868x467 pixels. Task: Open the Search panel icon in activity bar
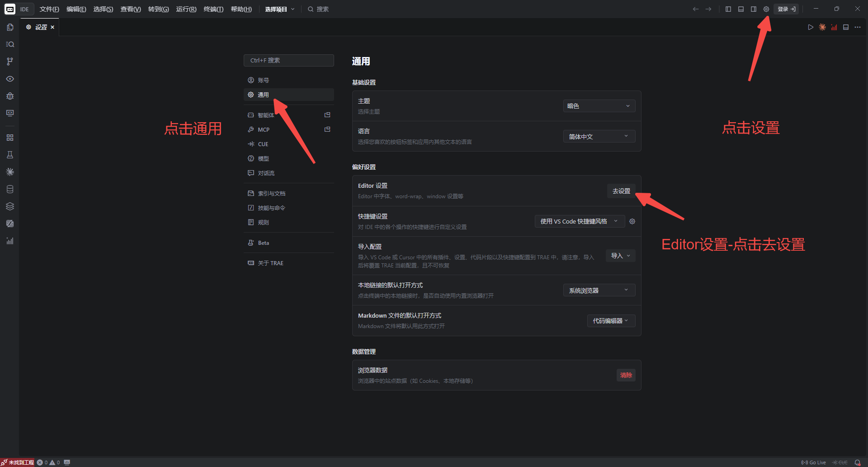point(10,44)
